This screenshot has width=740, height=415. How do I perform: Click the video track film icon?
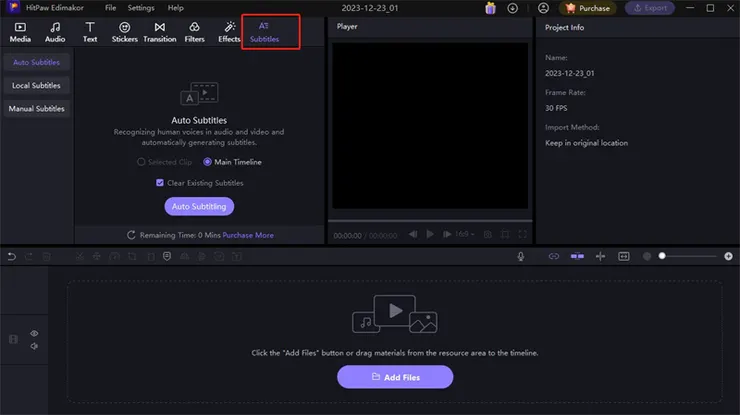tap(13, 339)
